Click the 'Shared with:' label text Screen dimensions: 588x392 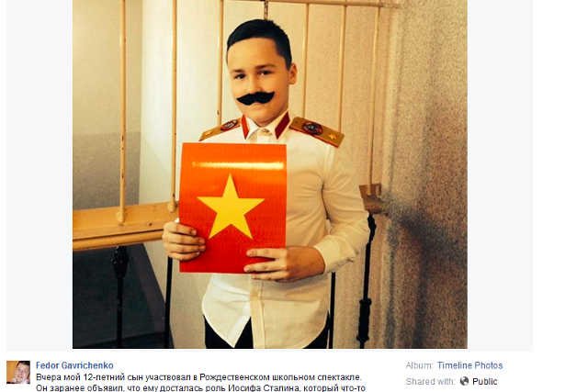point(430,382)
